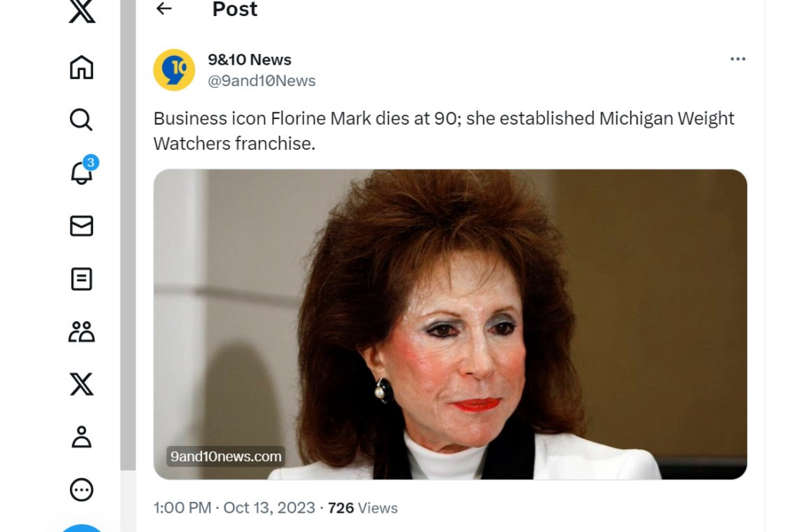Open Notifications with the bell icon
This screenshot has width=787, height=532.
coord(81,174)
